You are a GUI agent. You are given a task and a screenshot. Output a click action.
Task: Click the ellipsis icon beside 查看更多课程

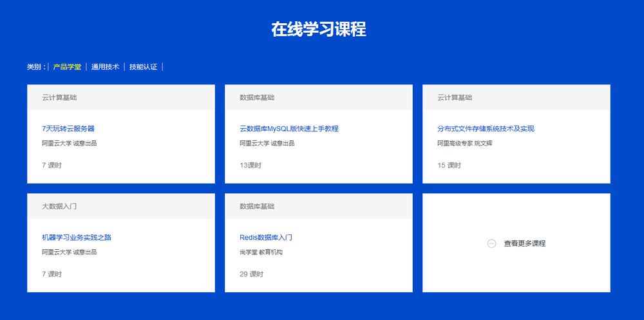tap(491, 243)
